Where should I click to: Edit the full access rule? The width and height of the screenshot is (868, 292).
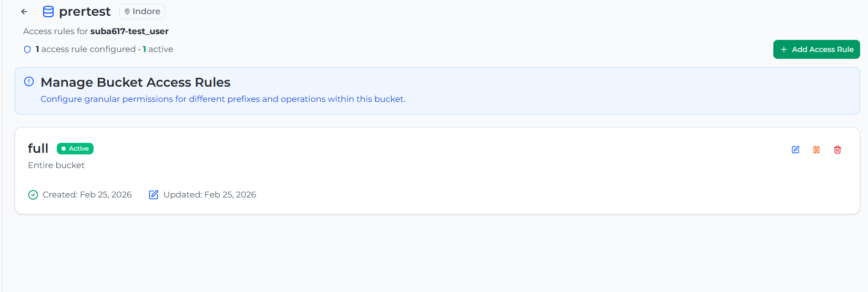pos(795,150)
